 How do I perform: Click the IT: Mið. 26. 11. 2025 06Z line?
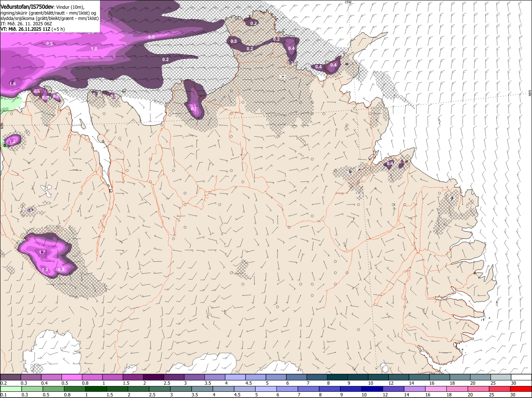[x=26, y=24]
